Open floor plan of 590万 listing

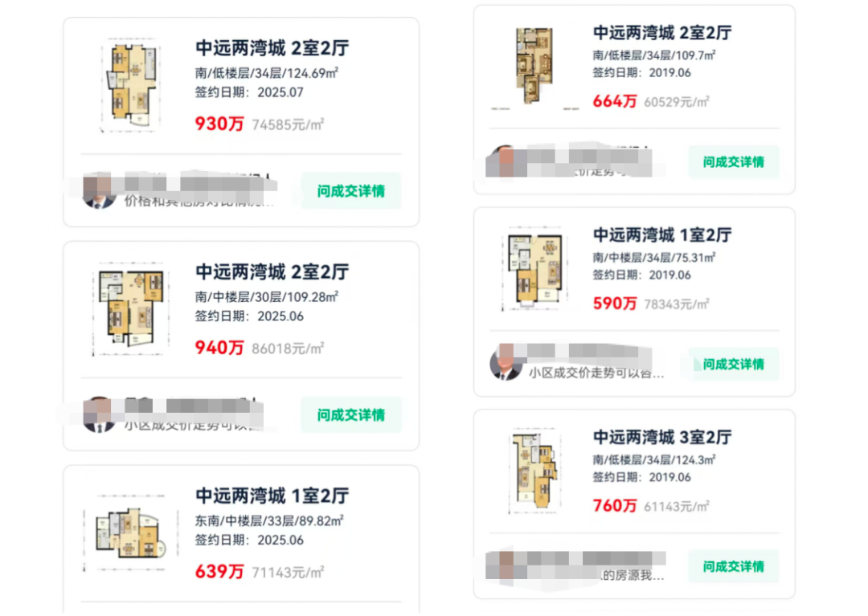(x=534, y=269)
